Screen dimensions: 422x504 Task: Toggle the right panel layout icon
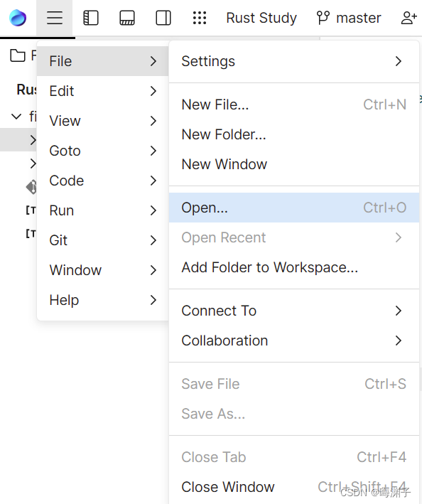[x=163, y=18]
